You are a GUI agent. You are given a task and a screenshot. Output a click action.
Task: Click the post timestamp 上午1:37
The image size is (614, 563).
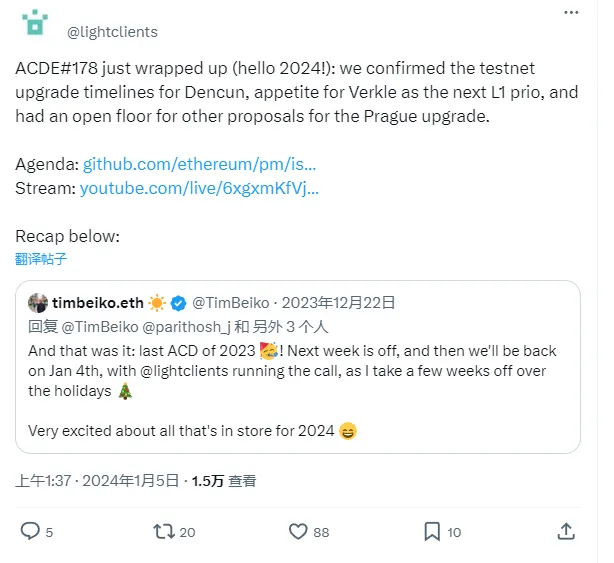41,480
